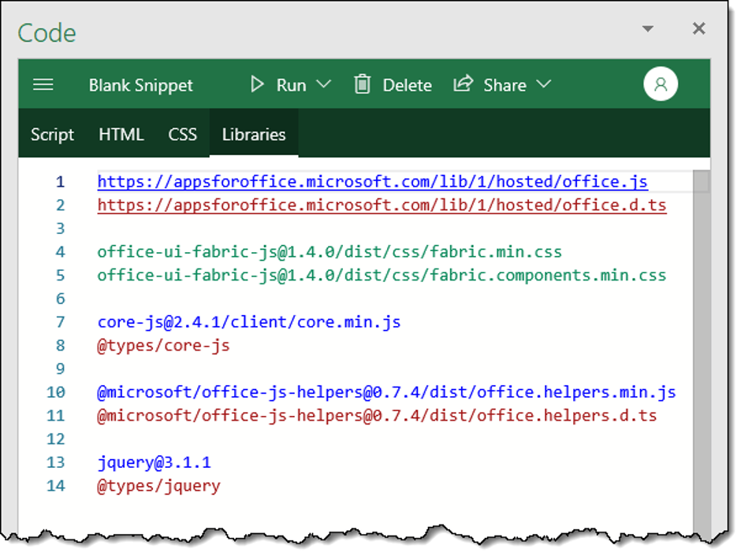Open the user account avatar icon
Screen dimensions: 741x560
pyautogui.click(x=661, y=84)
